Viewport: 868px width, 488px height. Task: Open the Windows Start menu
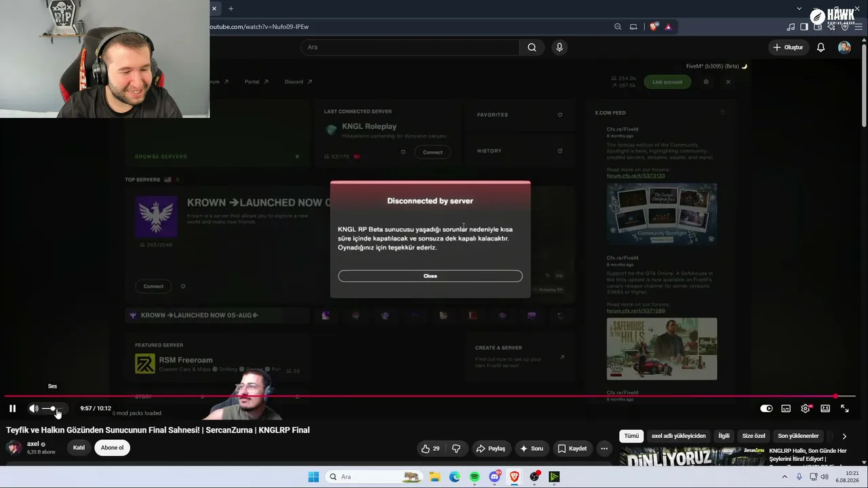coord(313,477)
